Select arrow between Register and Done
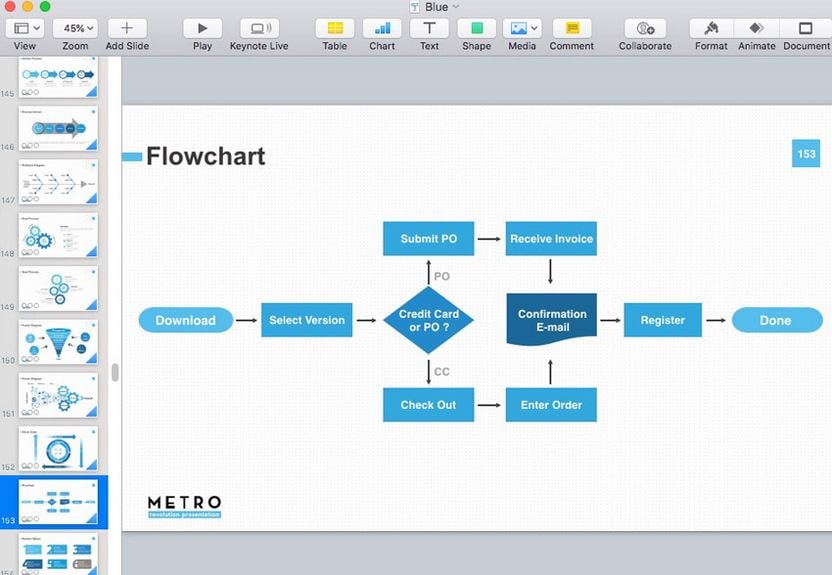Image resolution: width=832 pixels, height=575 pixels. (x=716, y=320)
